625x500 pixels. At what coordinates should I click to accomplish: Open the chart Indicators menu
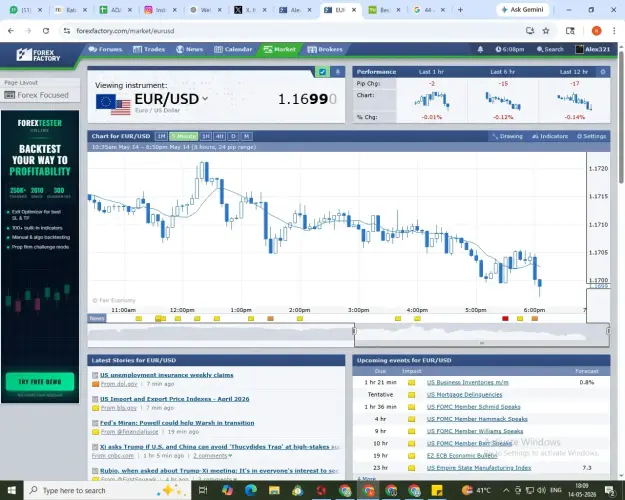[550, 136]
